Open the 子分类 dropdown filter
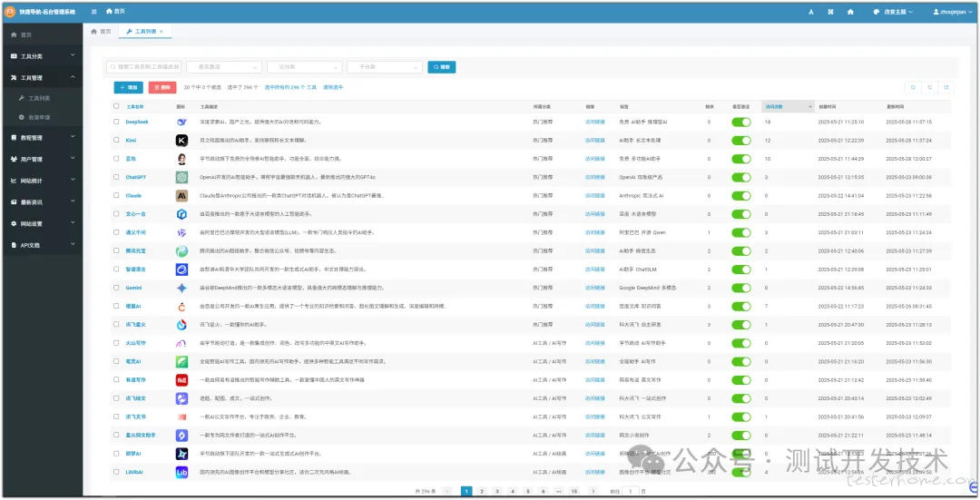This screenshot has height=500, width=980. coord(385,67)
